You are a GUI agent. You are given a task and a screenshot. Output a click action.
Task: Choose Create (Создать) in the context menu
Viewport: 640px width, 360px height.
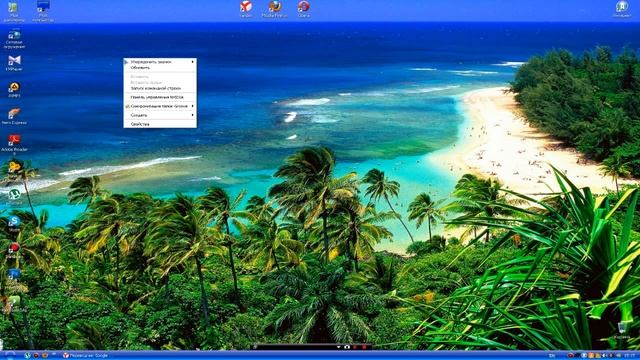pos(160,115)
